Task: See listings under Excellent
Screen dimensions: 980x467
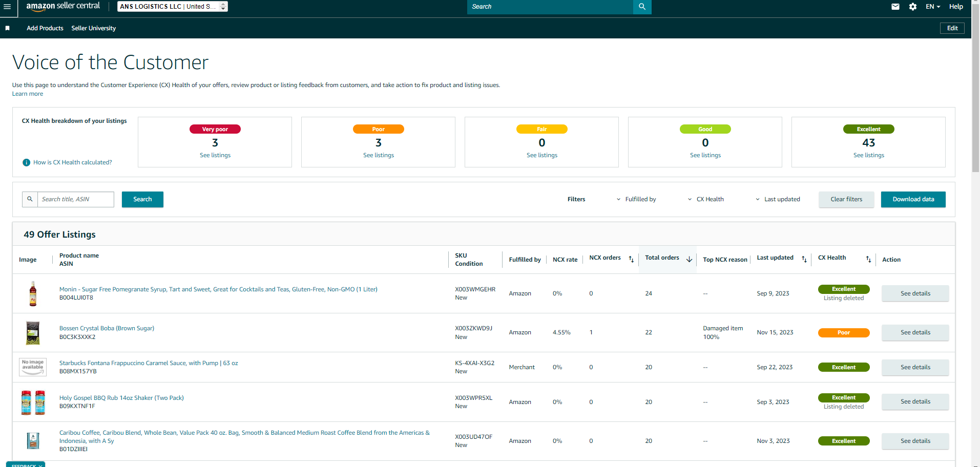Action: click(869, 155)
